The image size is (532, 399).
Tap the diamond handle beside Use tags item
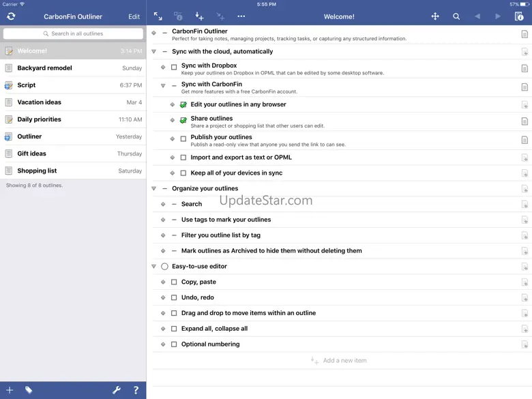point(163,220)
